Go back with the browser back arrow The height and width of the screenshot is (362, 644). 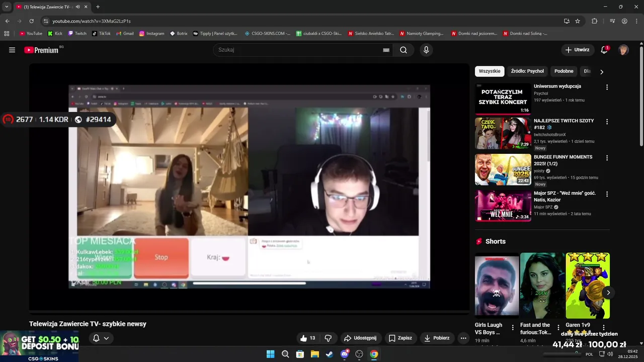[x=7, y=21]
